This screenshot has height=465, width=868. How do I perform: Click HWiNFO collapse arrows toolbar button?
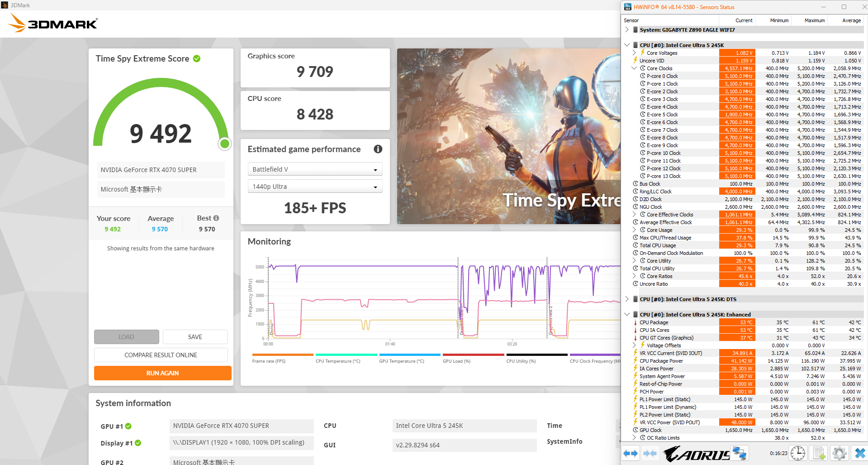650,453
